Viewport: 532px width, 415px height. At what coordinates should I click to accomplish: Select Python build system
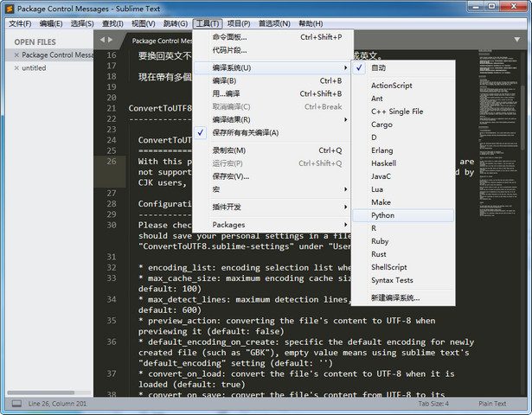pos(403,215)
